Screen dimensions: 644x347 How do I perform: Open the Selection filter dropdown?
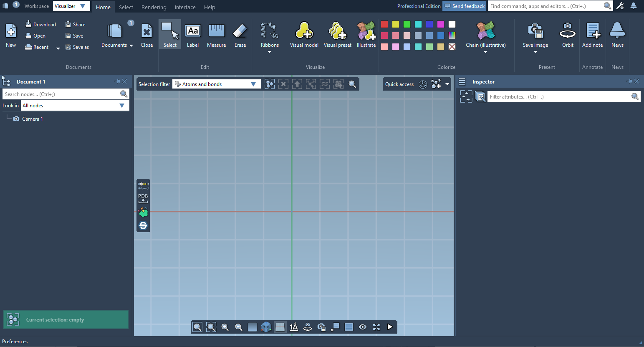[x=217, y=84]
